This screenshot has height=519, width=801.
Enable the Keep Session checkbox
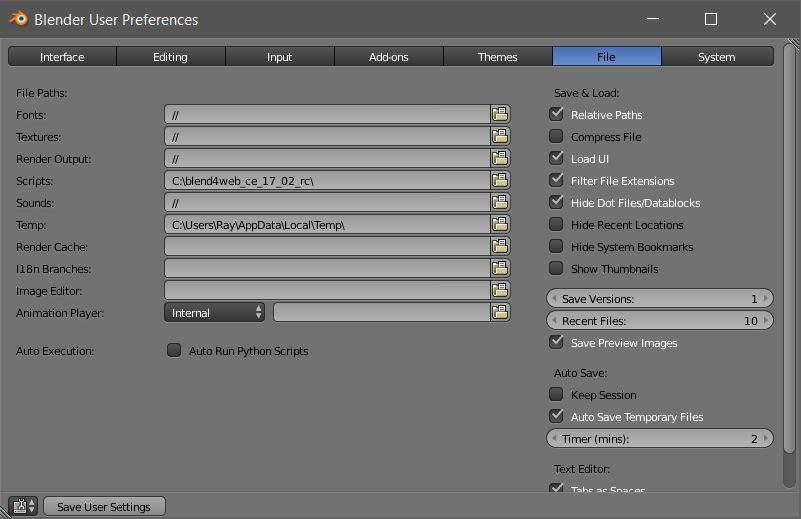[x=556, y=394]
